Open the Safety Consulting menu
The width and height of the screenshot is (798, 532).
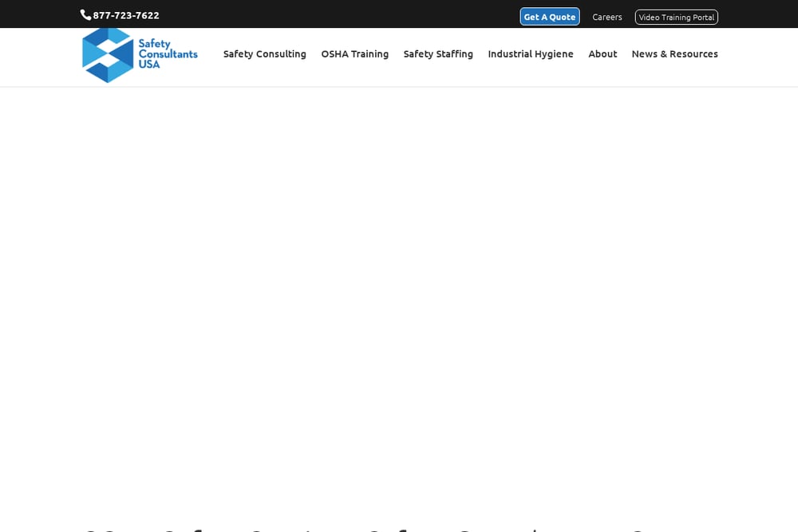[x=265, y=54]
